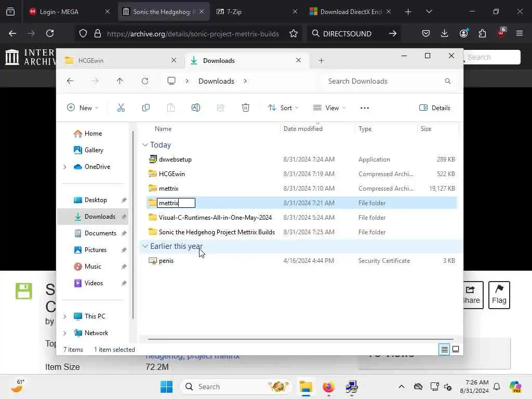Expand This PC in the navigation pane
The height and width of the screenshot is (399, 532).
point(65,316)
